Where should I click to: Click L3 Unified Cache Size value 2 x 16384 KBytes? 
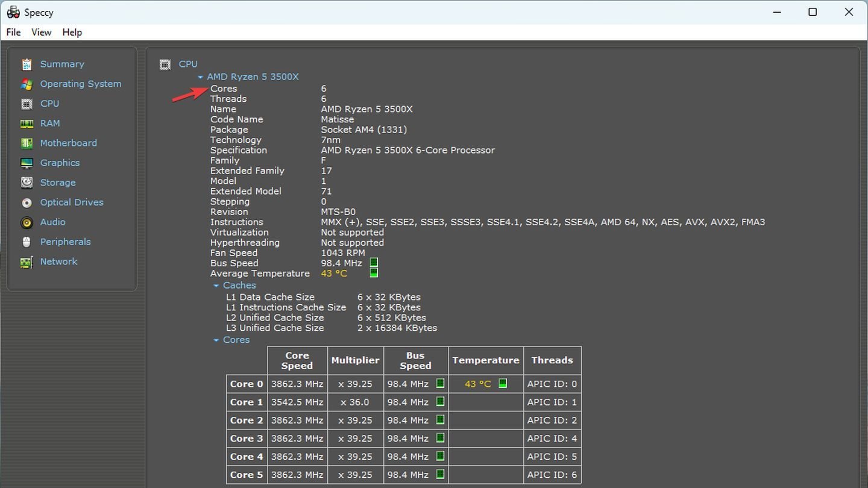(x=397, y=328)
